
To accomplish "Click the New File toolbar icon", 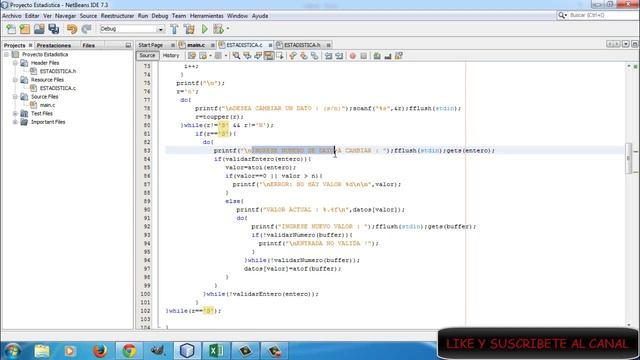I will [11, 29].
